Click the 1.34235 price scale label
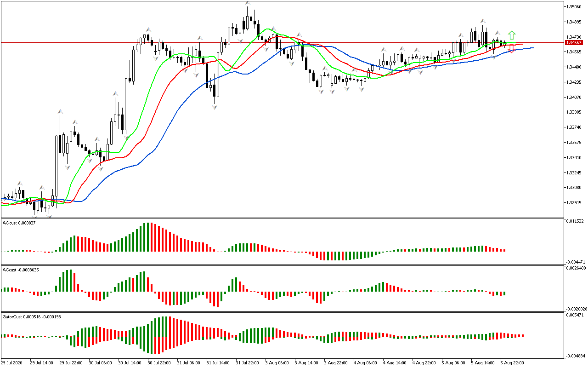Image resolution: width=588 pixels, height=368 pixels. click(575, 82)
